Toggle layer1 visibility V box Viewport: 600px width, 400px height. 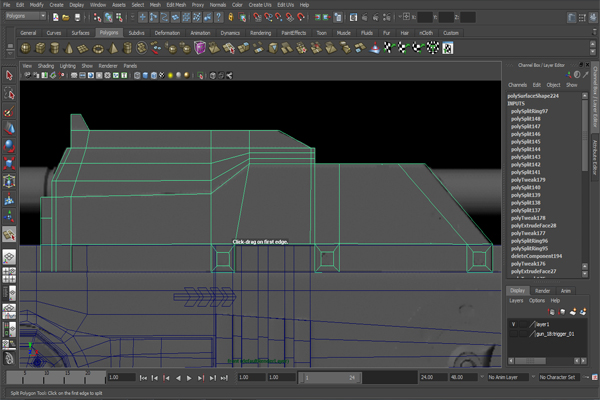click(x=514, y=324)
